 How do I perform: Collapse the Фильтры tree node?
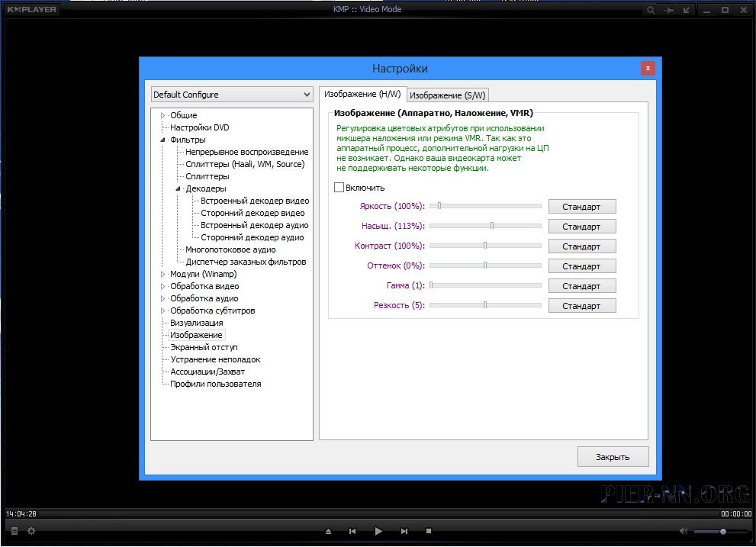click(163, 140)
